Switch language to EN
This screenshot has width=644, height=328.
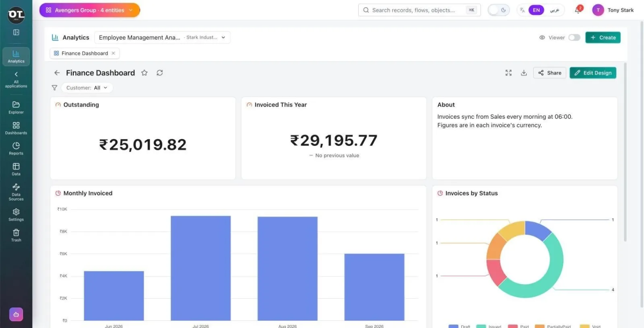pyautogui.click(x=536, y=10)
